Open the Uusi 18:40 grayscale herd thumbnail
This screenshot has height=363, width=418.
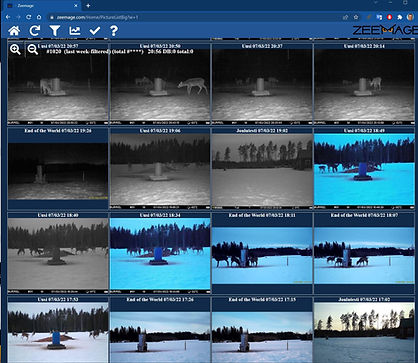(58, 256)
